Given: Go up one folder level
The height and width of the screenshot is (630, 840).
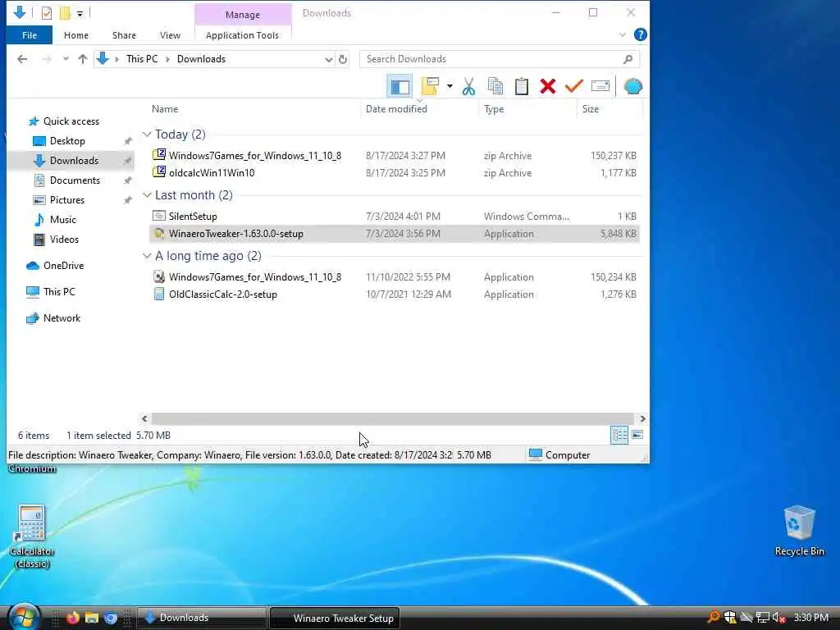Looking at the screenshot, I should click(x=83, y=59).
